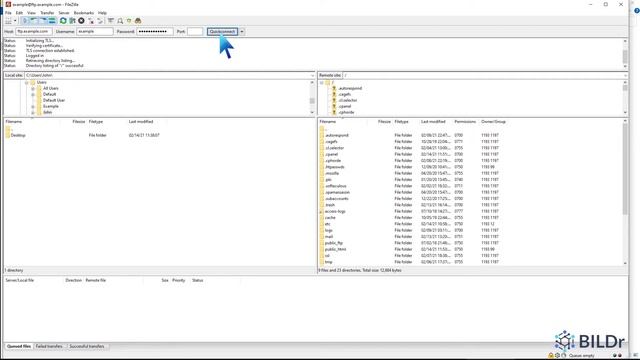Viewport: 640px width, 360px height.
Task: Click the Disconnect from server icon
Action: point(91,20)
